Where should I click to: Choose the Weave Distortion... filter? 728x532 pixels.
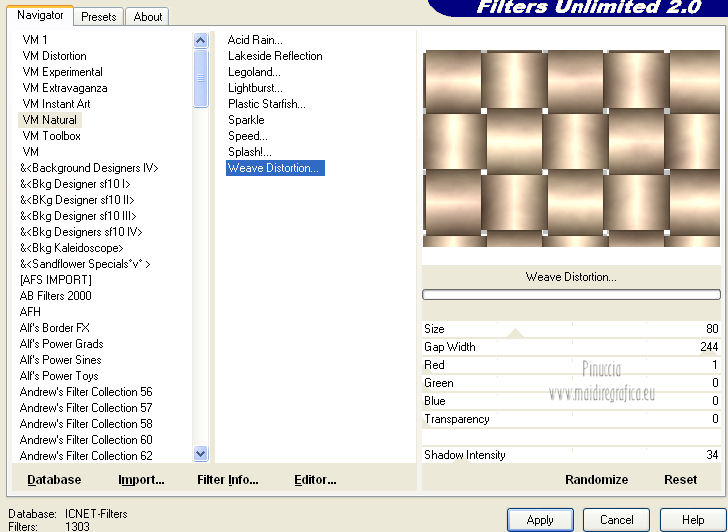(x=275, y=168)
